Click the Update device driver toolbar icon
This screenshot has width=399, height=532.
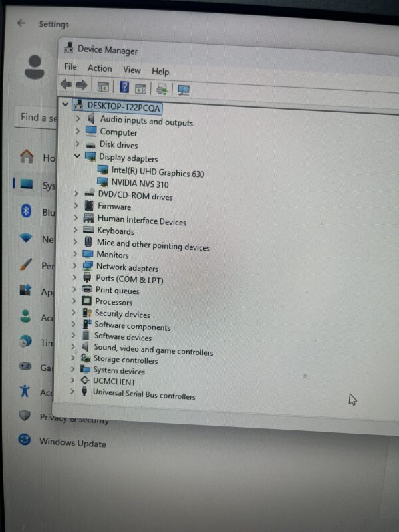coord(162,90)
